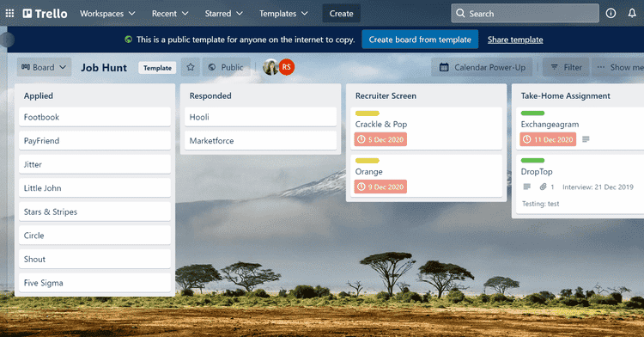Expand the collapsed sidebar handle

(x=7, y=40)
